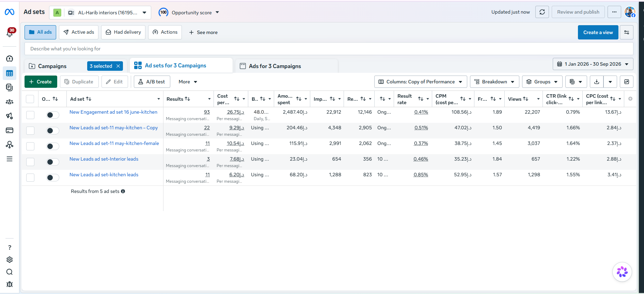Open the Breakdown dropdown
644x294 pixels.
[494, 82]
